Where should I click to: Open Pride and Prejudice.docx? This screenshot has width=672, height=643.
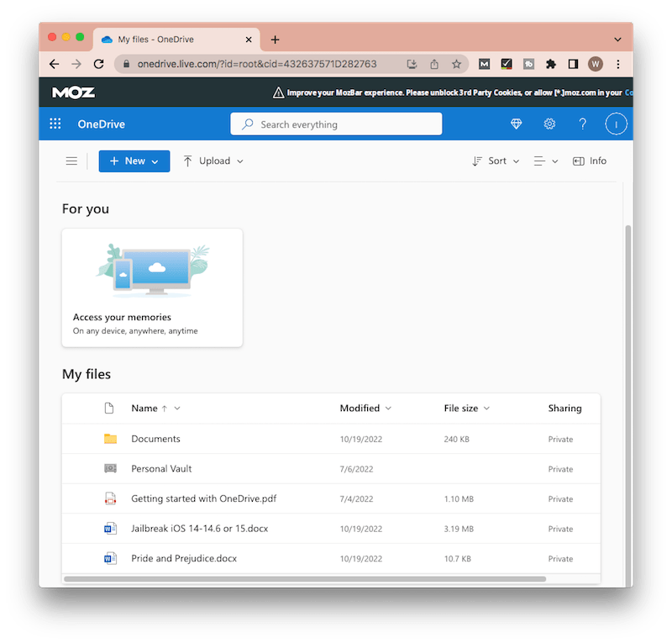[184, 558]
